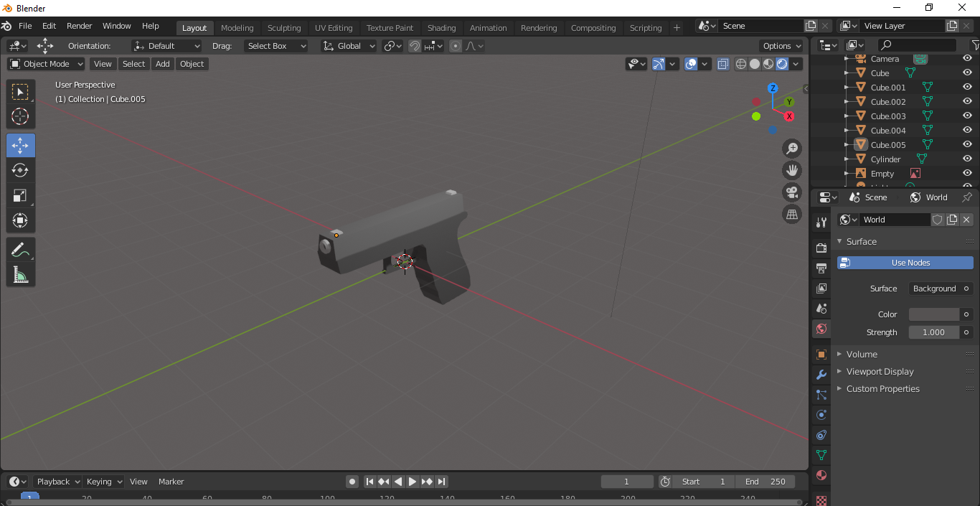Open the Modifiers properties tab
Viewport: 980px width, 506px height.
(x=821, y=375)
